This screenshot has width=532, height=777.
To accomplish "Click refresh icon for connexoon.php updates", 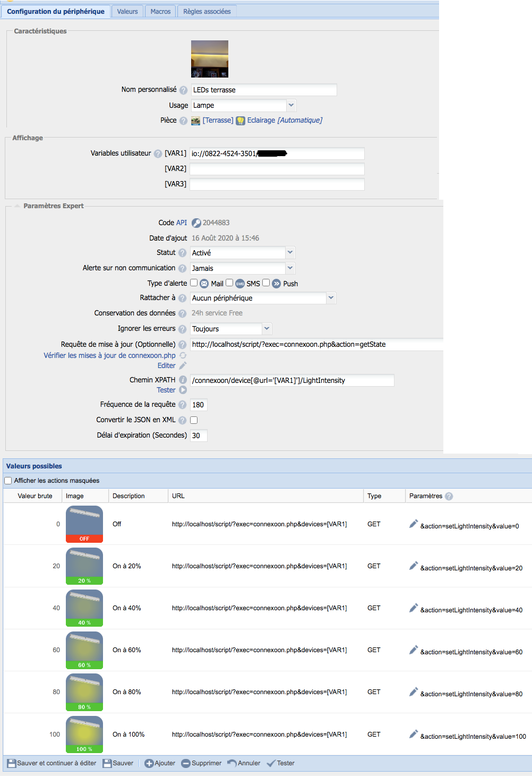I will tap(183, 356).
